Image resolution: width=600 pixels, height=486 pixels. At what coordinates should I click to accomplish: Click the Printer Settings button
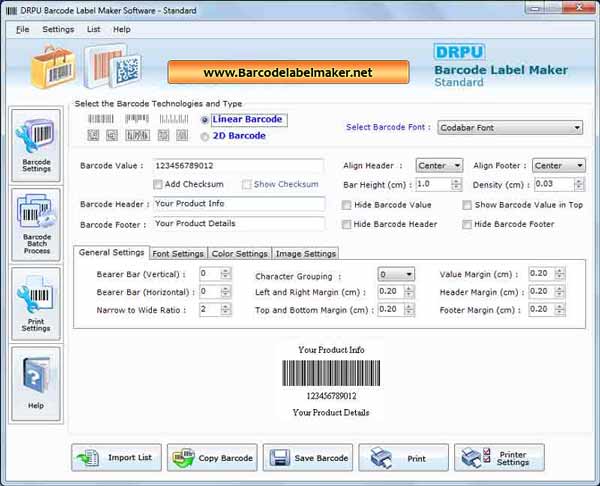coord(499,458)
